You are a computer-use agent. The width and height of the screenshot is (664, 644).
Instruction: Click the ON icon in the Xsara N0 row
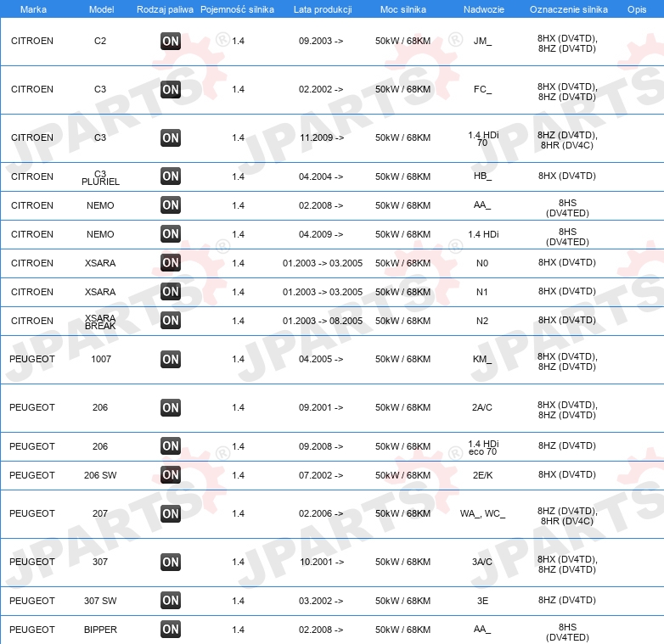pos(171,262)
